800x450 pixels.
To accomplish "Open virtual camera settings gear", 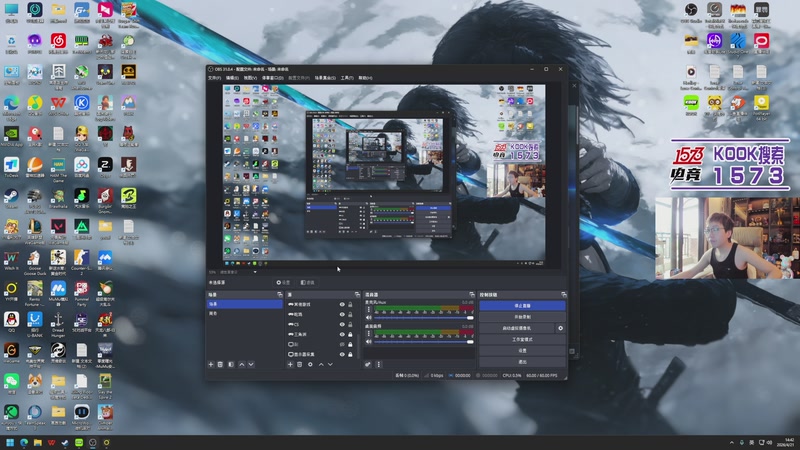I will 560,328.
